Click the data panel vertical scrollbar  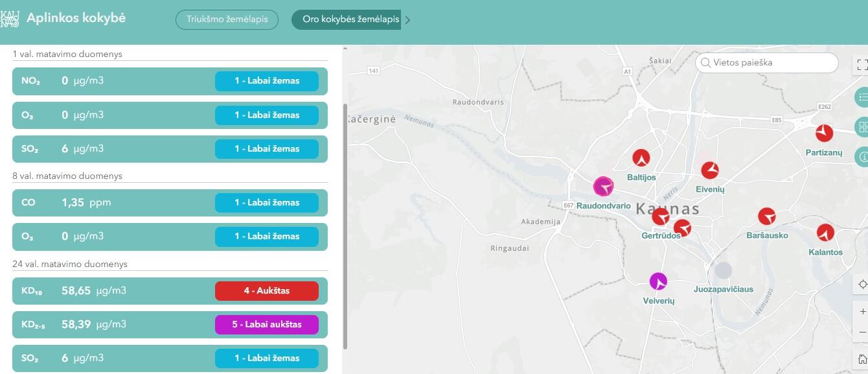345,226
